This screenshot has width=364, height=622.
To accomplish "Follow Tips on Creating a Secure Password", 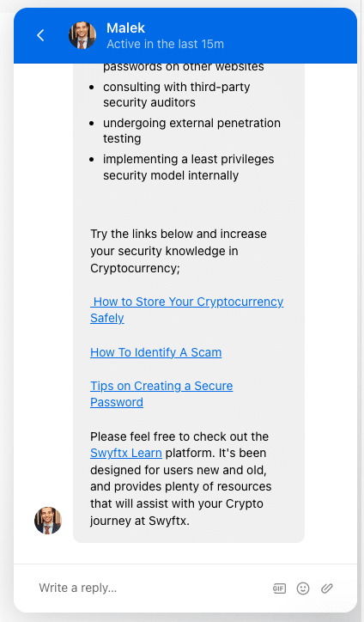I will [161, 394].
